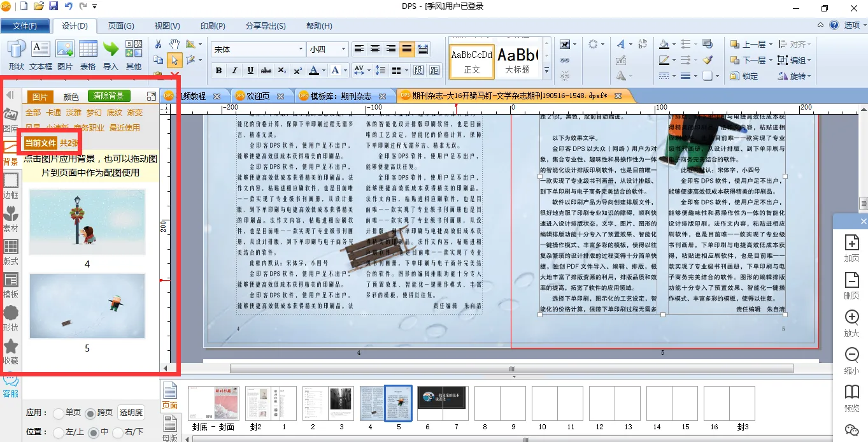Select the 单页 radio option
Viewport: 868px width, 442px height.
[59, 413]
